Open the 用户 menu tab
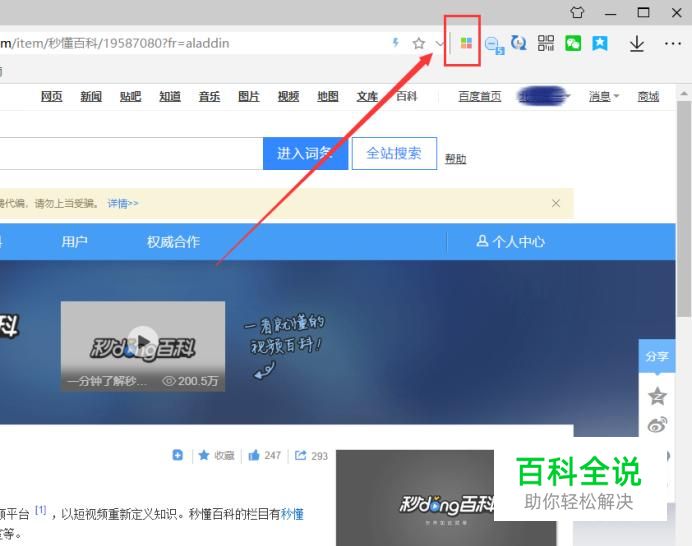Screen dimensions: 692x546 75,242
